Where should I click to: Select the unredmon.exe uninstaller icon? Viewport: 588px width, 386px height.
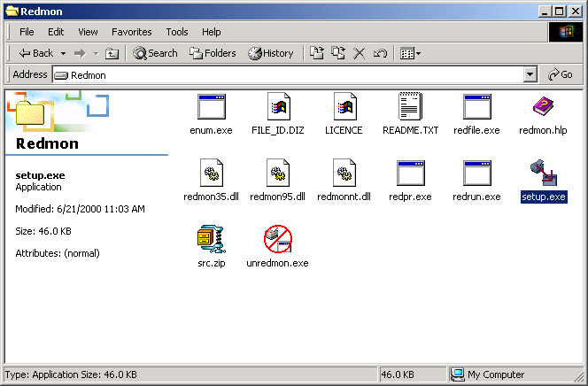pos(278,239)
